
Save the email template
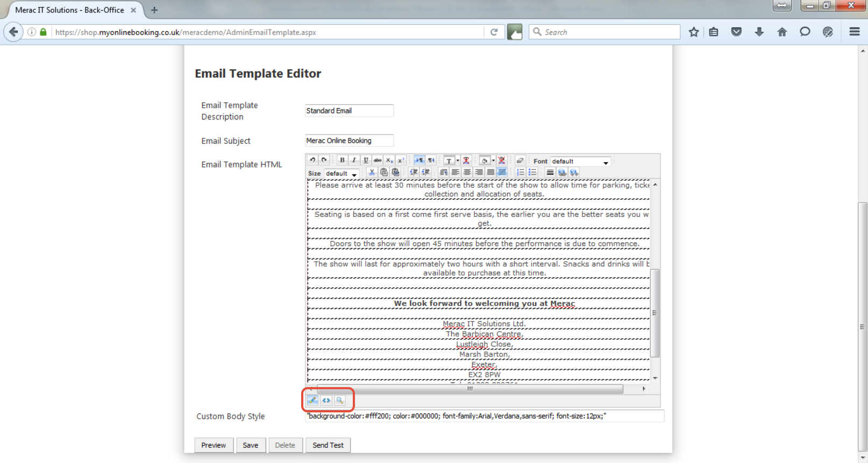click(x=251, y=445)
